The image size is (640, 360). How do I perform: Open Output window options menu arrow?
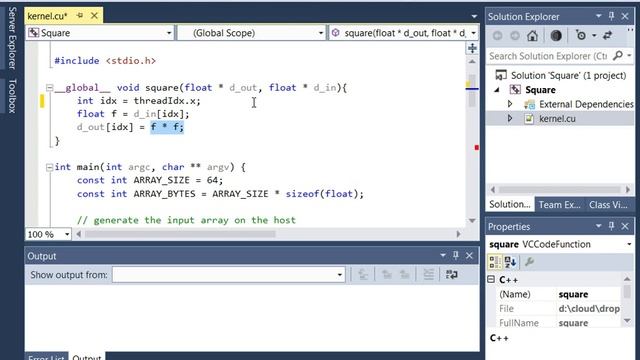tap(443, 256)
